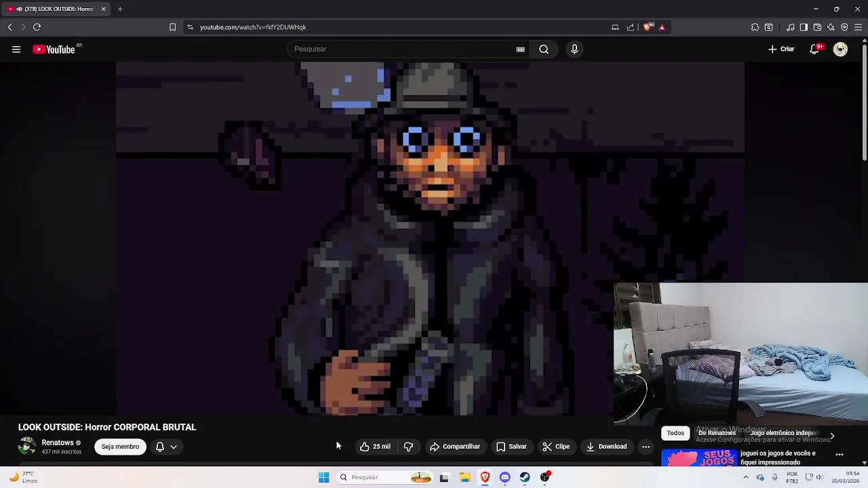Viewport: 868px width, 488px height.
Task: Close the LOOK OUTSIDE tab
Action: (x=103, y=9)
